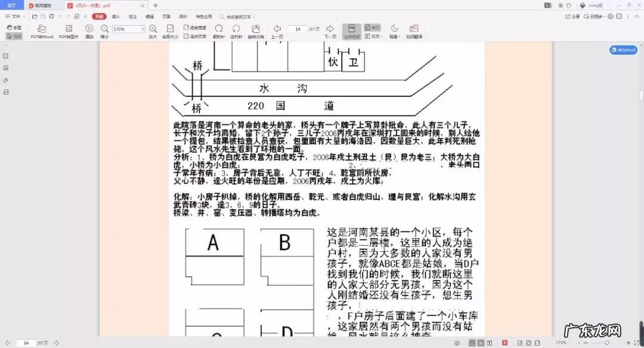Open the feedback message icon
Image resolution: width=644 pixels, height=348 pixels.
tap(619, 17)
